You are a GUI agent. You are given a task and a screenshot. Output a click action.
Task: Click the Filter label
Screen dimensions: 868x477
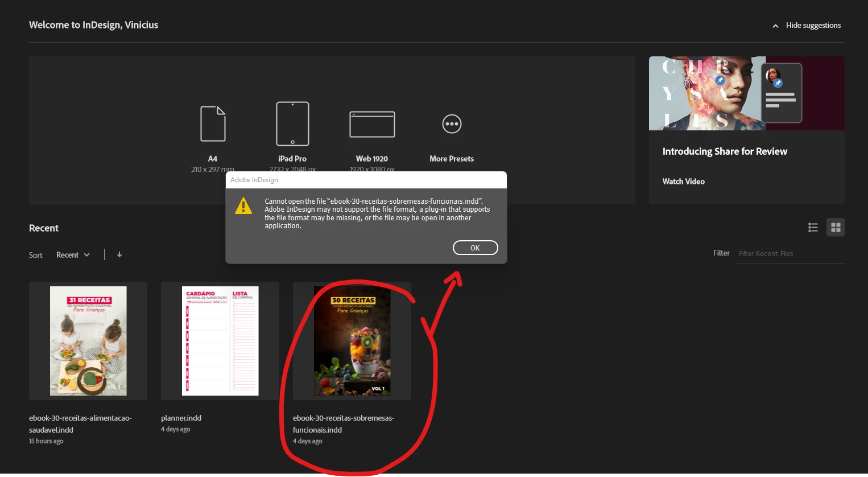(x=721, y=253)
